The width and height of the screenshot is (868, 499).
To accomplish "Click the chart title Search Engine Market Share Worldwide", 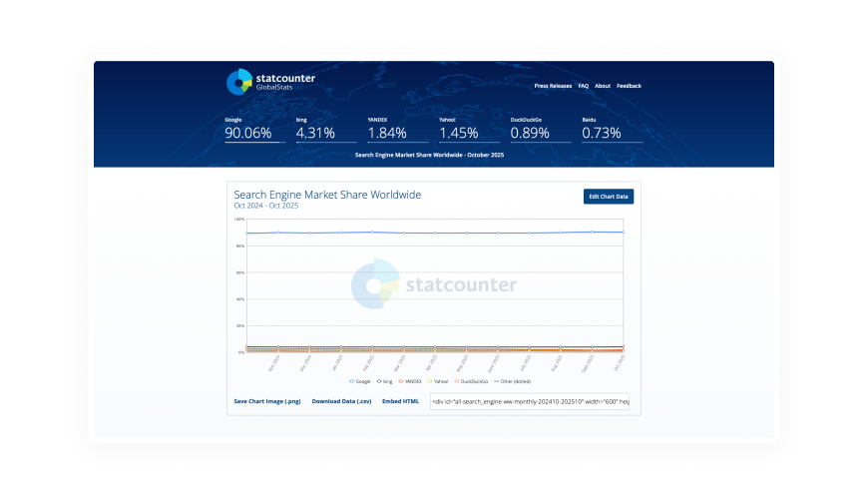I will (327, 195).
